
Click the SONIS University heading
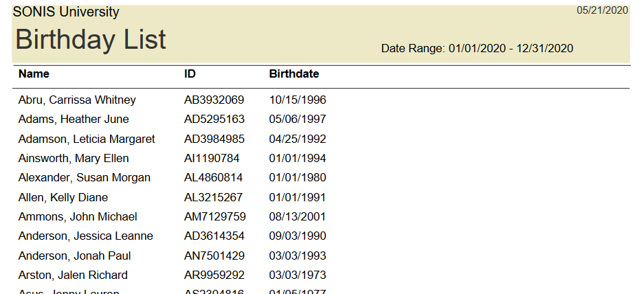coord(66,12)
